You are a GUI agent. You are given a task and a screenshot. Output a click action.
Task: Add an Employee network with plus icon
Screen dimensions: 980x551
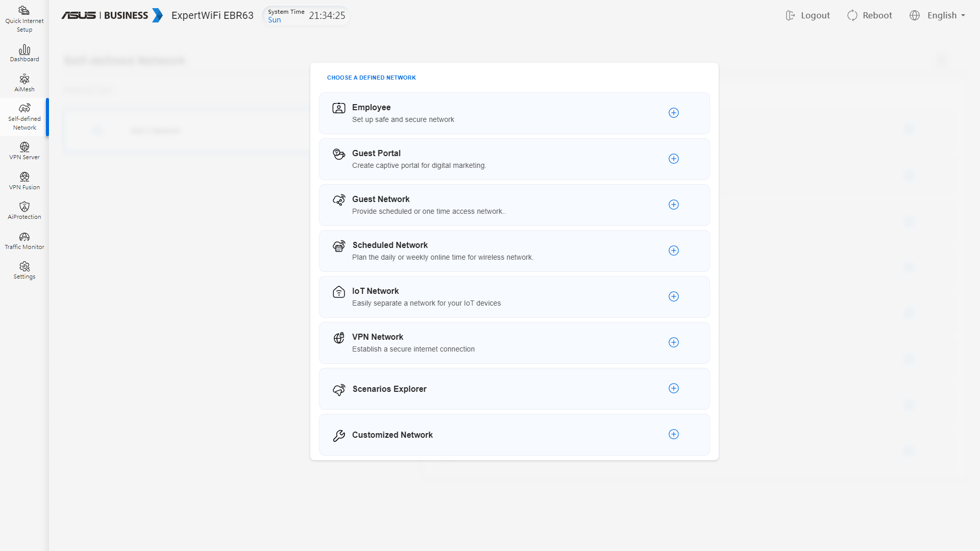[x=673, y=113]
